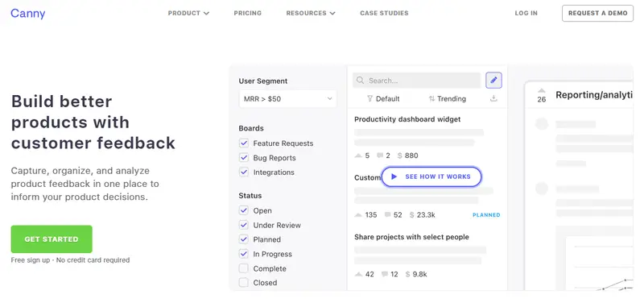Upvote the Reporting/analytics post arrow

coord(541,90)
